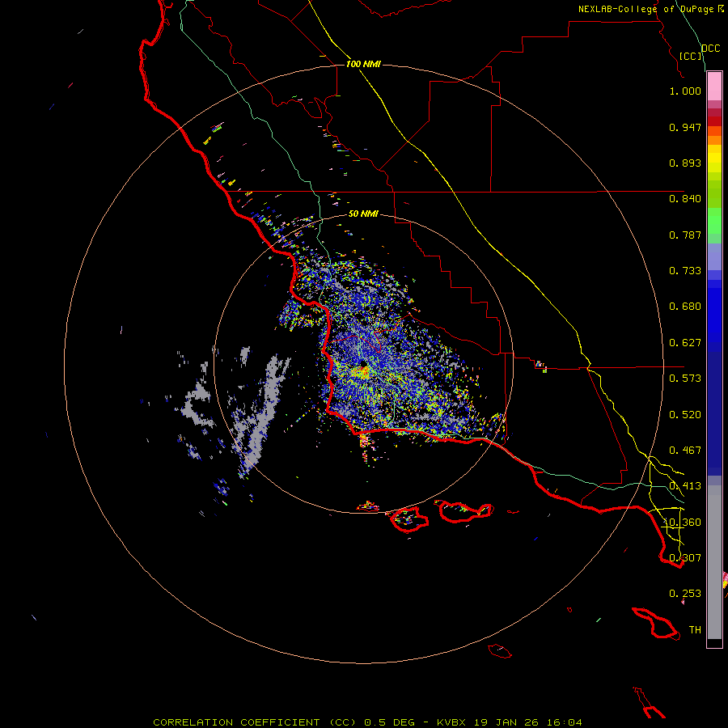The width and height of the screenshot is (728, 728).
Task: Click the 0.893 scale value
Action: pyautogui.click(x=685, y=163)
